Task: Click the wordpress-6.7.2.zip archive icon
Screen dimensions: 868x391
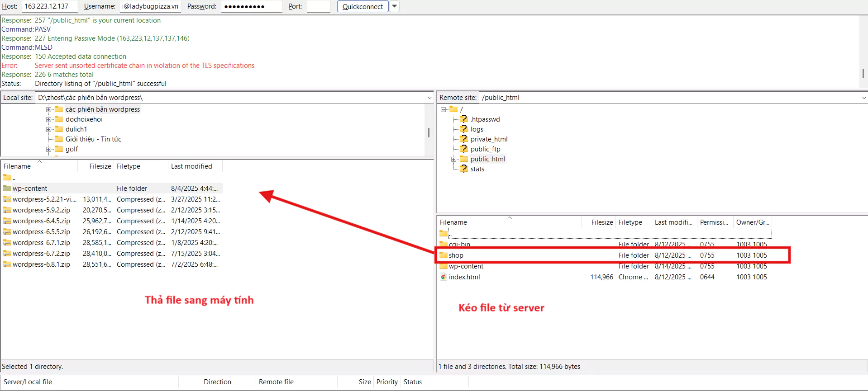Action: [7, 253]
